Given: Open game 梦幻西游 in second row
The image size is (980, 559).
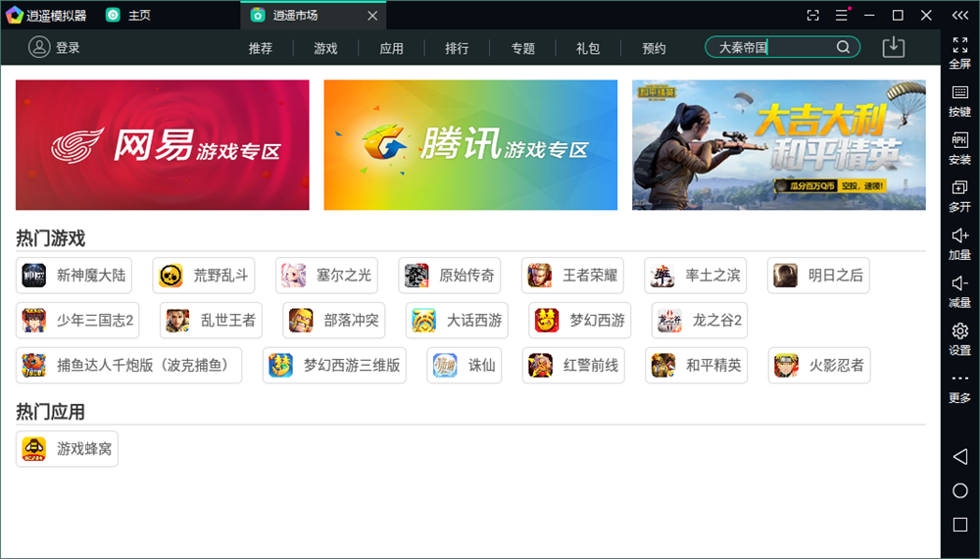Looking at the screenshot, I should click(x=580, y=320).
